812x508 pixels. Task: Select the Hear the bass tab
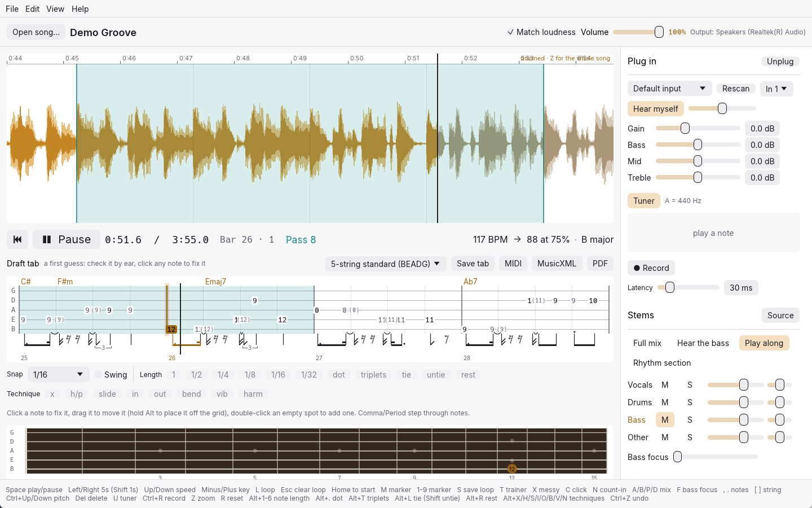click(x=703, y=343)
